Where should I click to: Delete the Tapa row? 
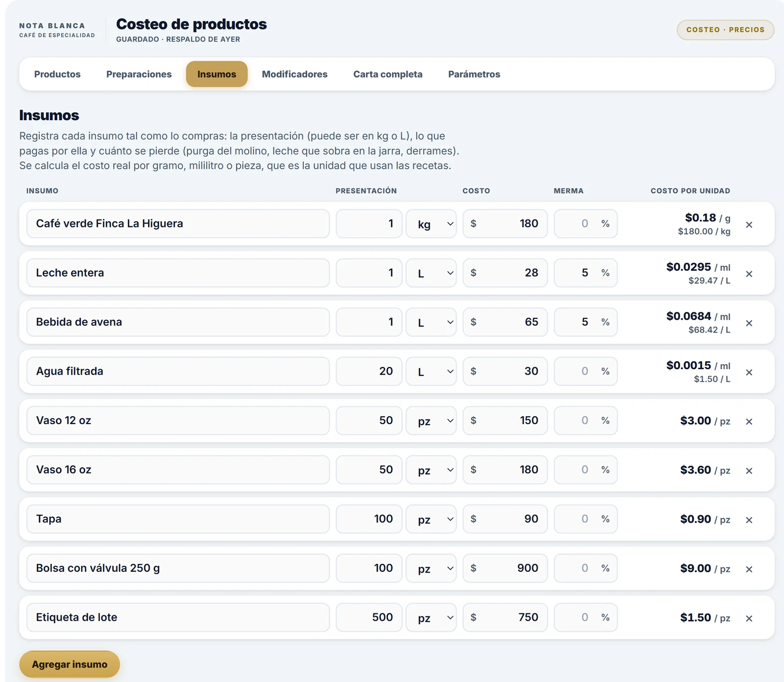point(749,520)
